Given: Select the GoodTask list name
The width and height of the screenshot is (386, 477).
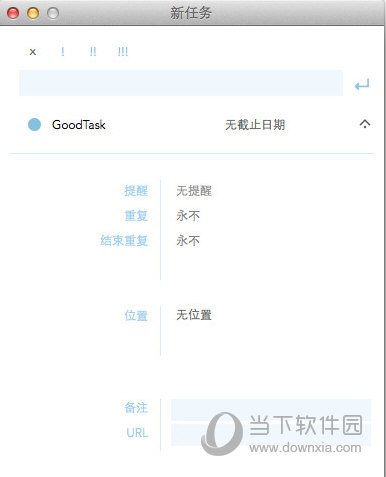Looking at the screenshot, I should pos(79,125).
